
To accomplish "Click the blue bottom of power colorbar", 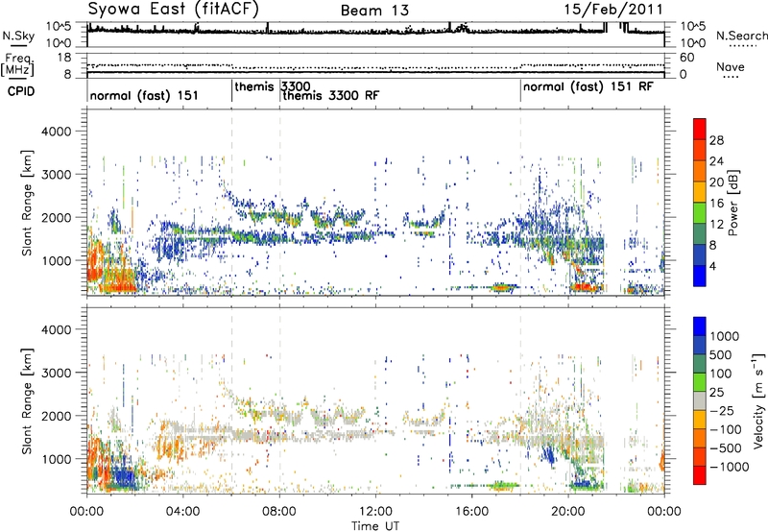I will [700, 276].
